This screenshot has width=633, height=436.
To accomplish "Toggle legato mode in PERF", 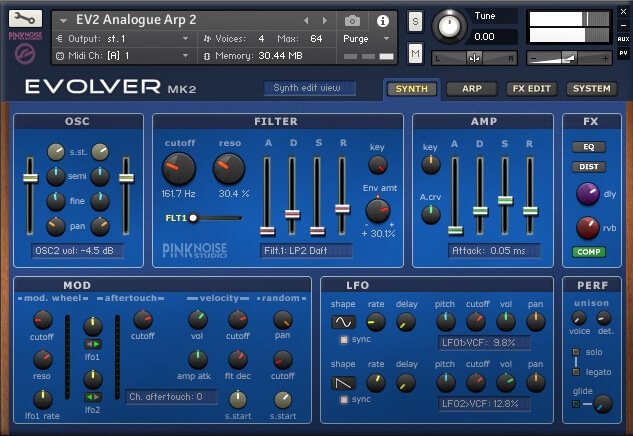I will tap(576, 372).
